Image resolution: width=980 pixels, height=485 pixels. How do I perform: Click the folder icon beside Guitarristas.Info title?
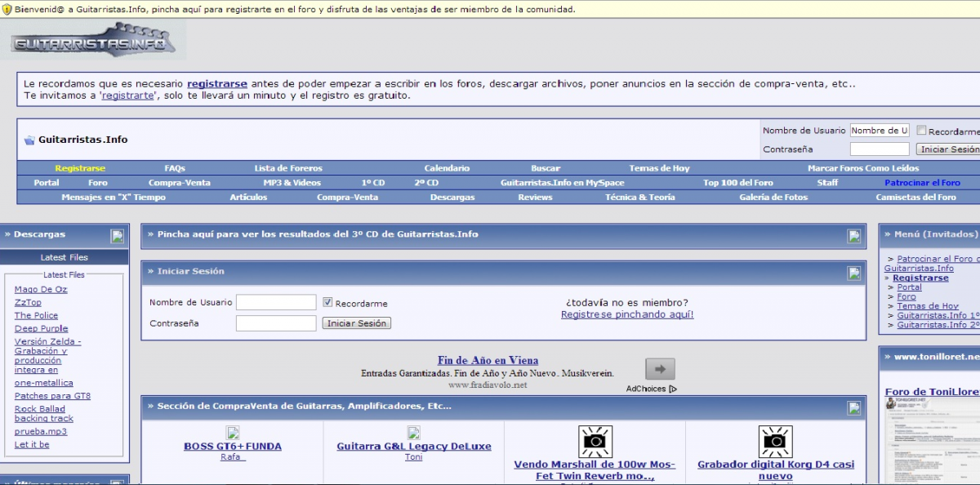point(29,140)
